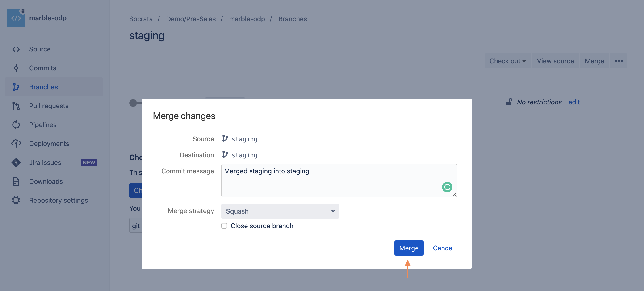The image size is (644, 291).
Task: Click the Socrata breadcrumb link
Action: pyautogui.click(x=141, y=19)
